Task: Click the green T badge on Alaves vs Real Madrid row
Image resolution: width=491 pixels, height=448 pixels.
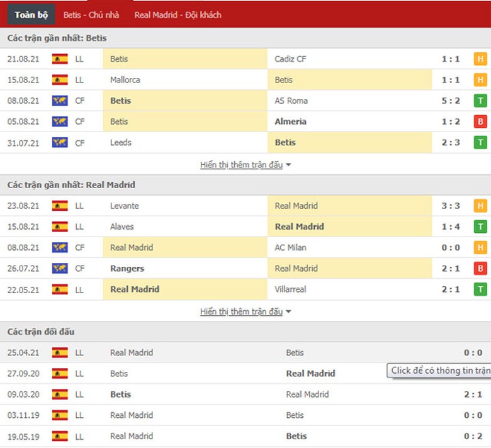Action: pyautogui.click(x=480, y=227)
